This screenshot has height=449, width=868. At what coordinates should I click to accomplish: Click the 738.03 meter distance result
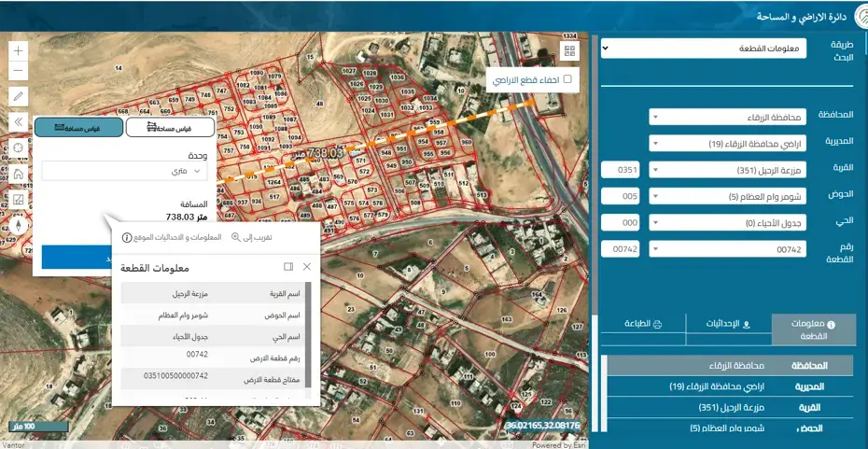click(187, 217)
